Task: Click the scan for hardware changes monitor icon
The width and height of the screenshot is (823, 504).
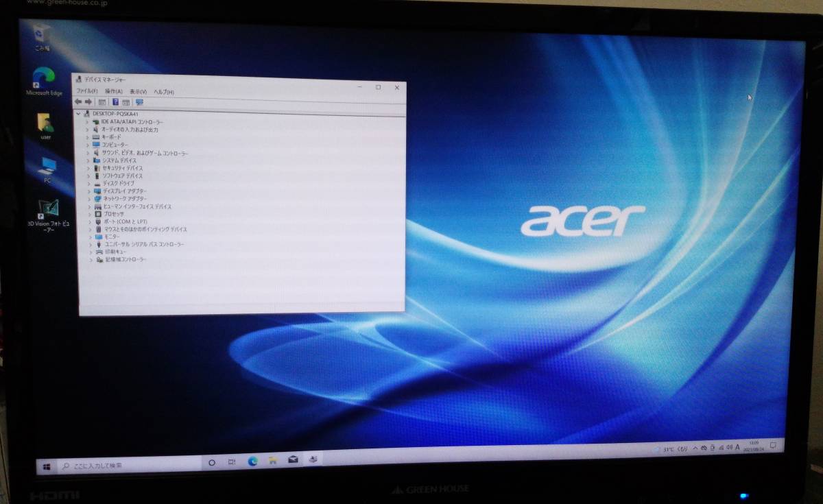Action: pos(139,102)
